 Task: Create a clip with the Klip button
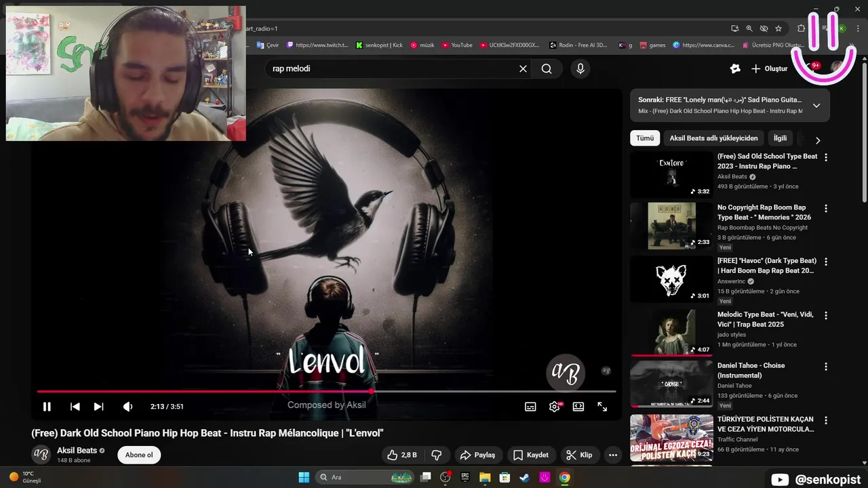point(579,455)
